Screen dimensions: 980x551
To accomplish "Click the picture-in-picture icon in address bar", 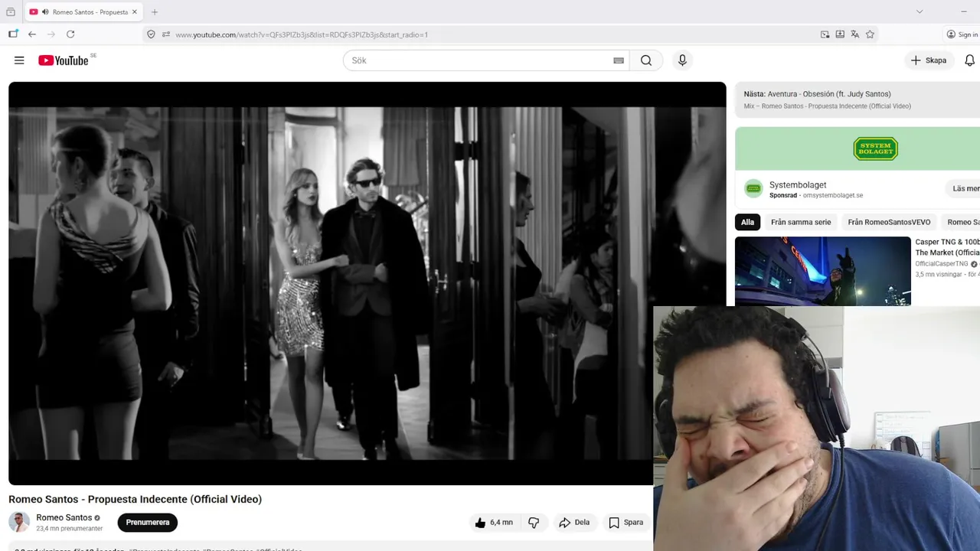I will 825,34.
